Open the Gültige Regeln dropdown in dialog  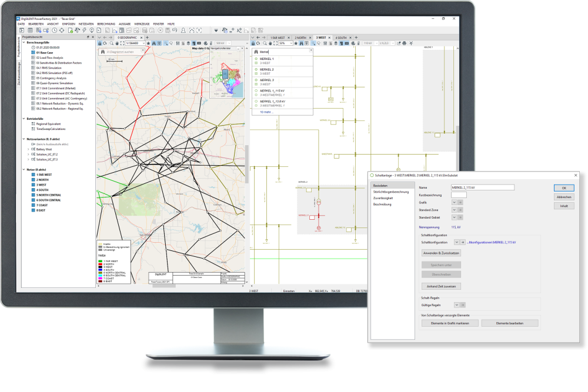point(456,305)
